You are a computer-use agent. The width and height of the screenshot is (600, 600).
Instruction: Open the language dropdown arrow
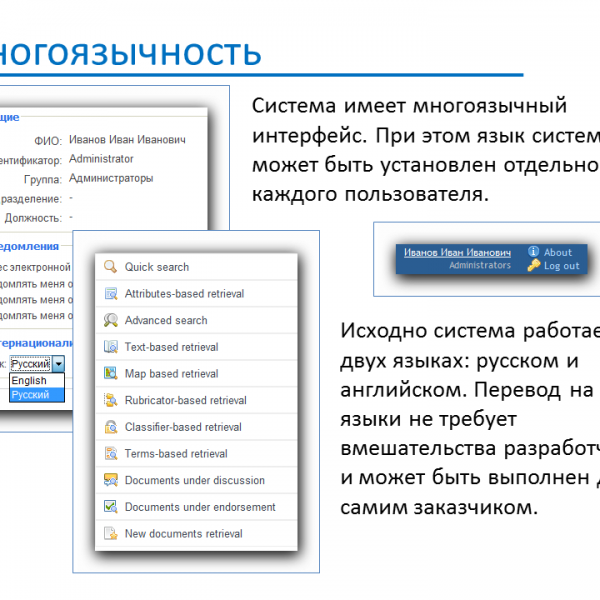click(59, 365)
